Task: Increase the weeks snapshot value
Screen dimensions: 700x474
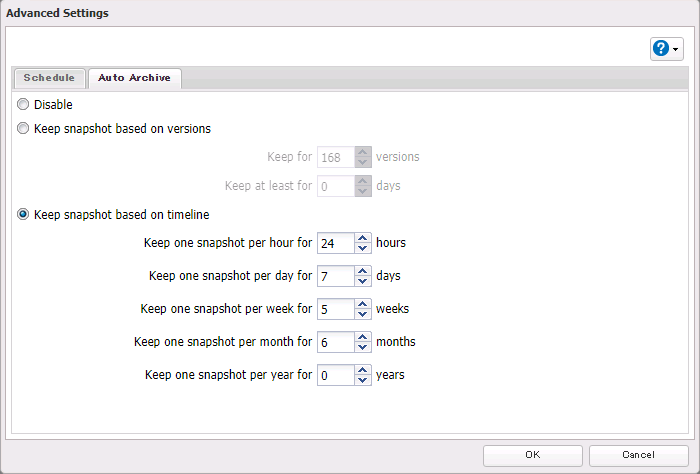Action: click(x=362, y=304)
